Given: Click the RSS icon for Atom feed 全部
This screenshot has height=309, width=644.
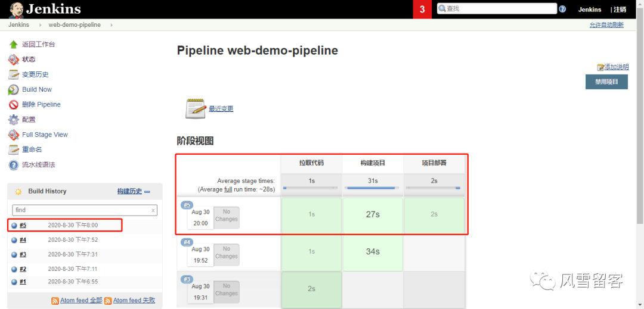Looking at the screenshot, I should (x=55, y=301).
